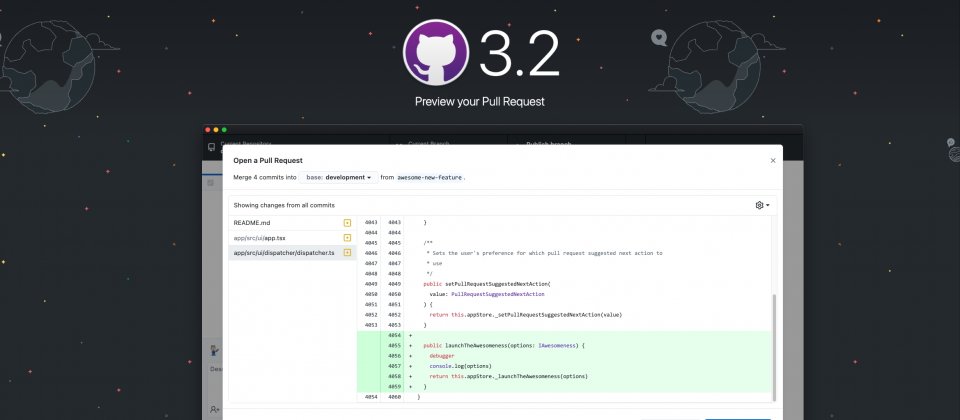Click the diff view vertical scrollbar
Screen dimensions: 960x420
774,347
